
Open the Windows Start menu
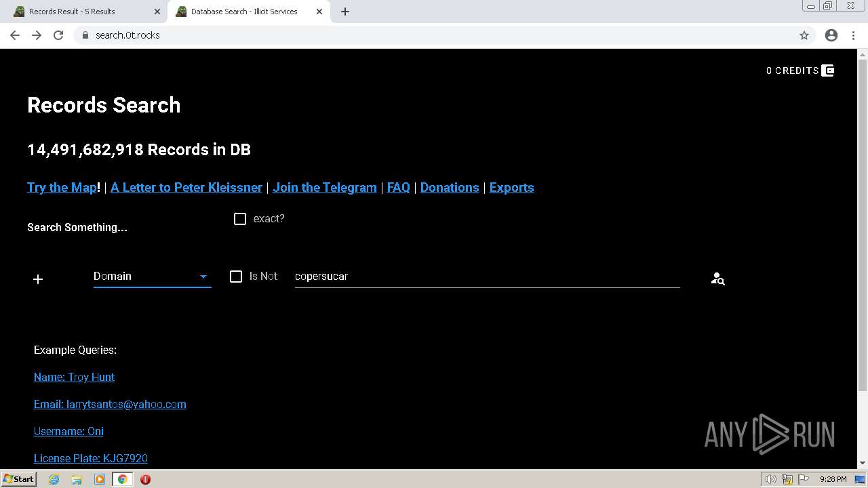18,479
